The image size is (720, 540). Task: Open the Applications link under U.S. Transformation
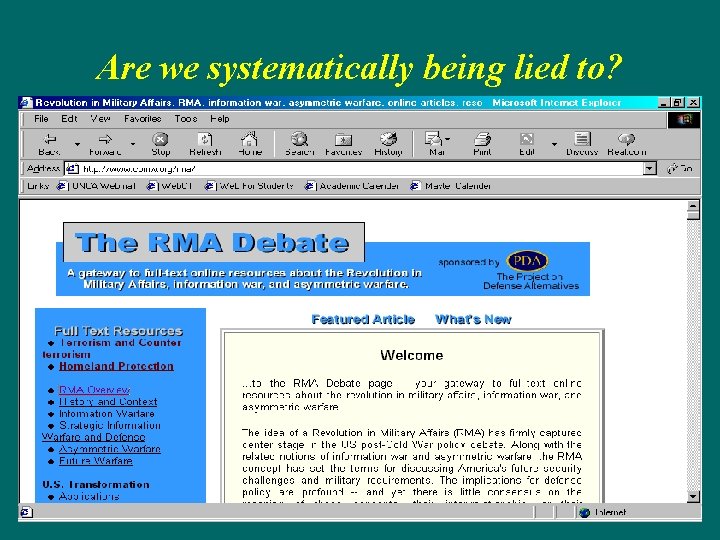point(89,496)
